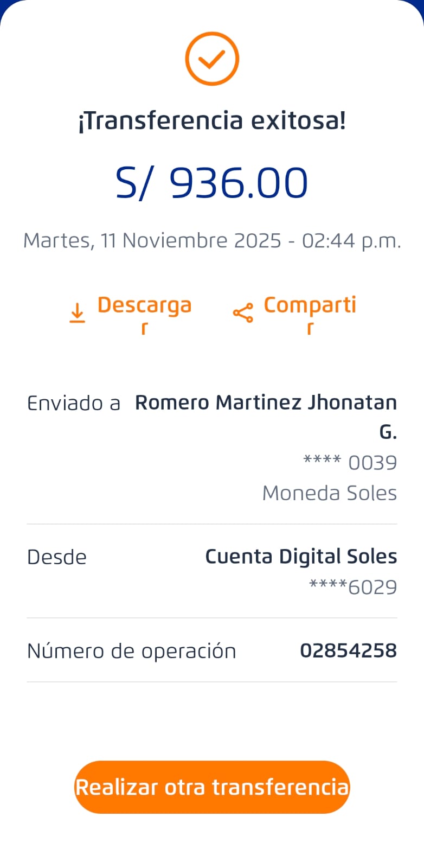Tap the share icon
Viewport: 424px width, 868px height.
click(243, 313)
